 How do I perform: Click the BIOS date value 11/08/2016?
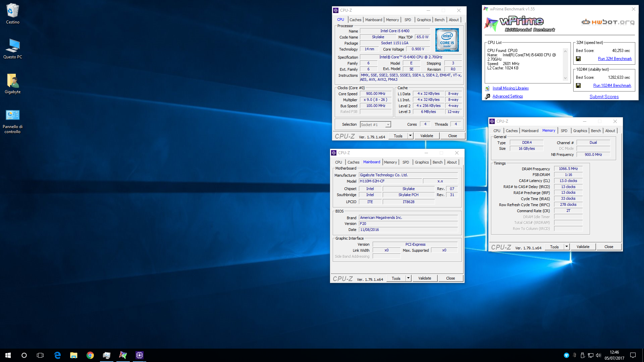click(408, 230)
